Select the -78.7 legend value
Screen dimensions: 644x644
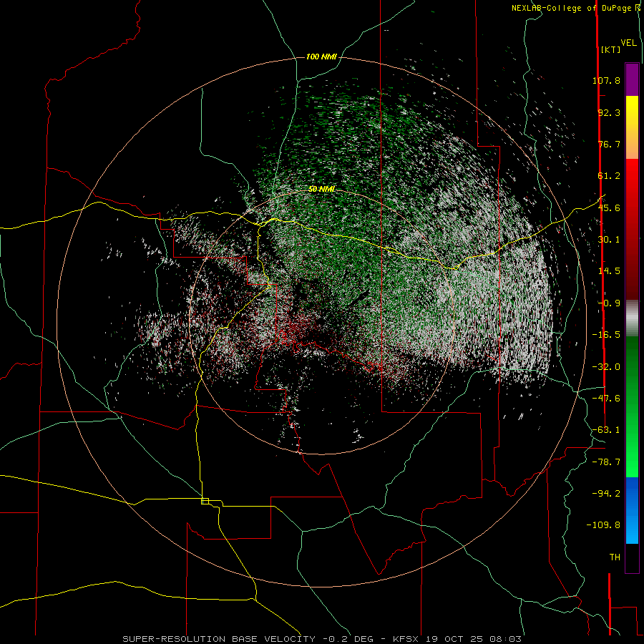tap(606, 462)
